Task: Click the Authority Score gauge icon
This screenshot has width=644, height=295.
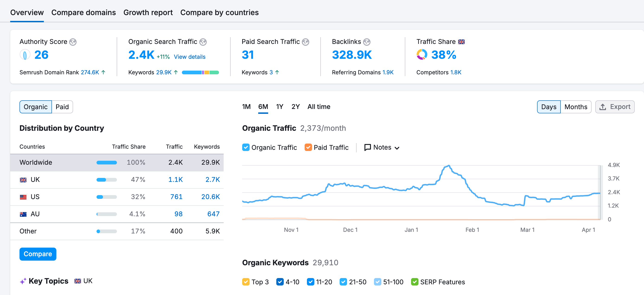Action: click(x=25, y=55)
